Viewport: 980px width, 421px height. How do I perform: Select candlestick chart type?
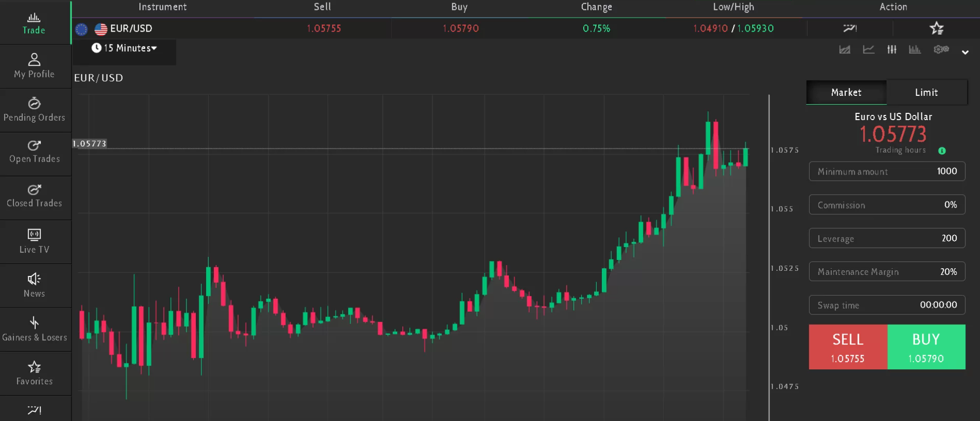pos(892,50)
